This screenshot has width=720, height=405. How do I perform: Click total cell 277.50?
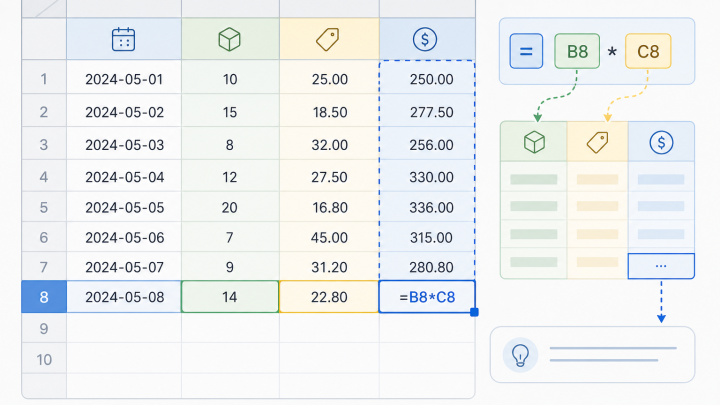pos(427,112)
